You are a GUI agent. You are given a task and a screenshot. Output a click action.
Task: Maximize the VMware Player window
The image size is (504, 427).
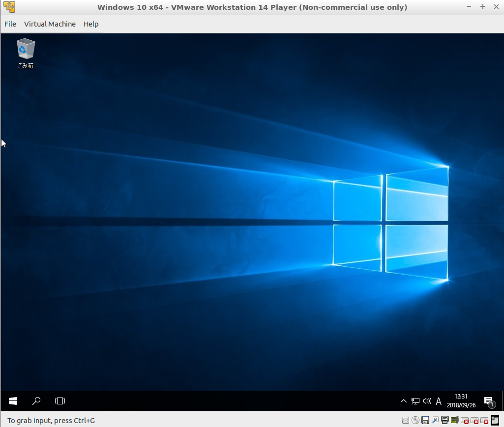(482, 6)
